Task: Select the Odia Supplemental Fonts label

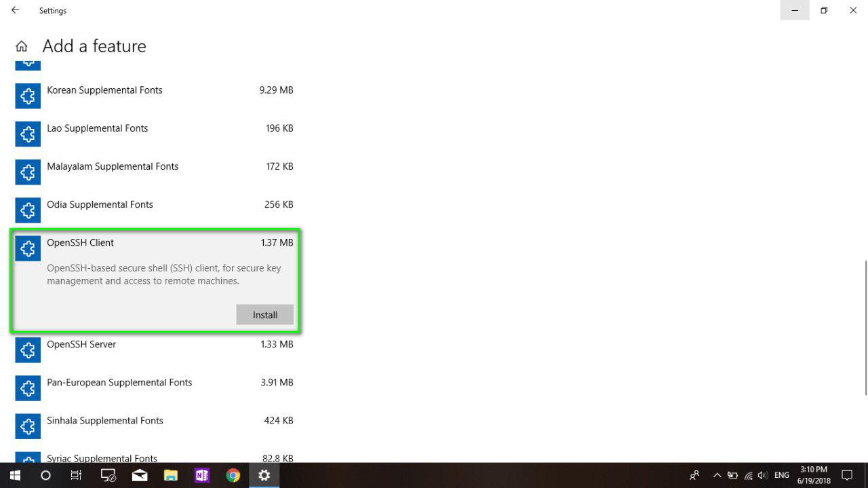Action: pos(100,204)
